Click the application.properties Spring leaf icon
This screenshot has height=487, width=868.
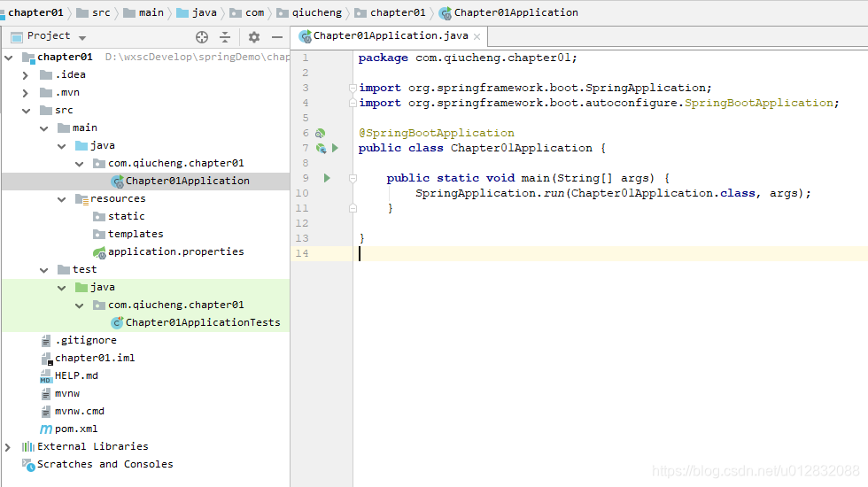(x=99, y=253)
